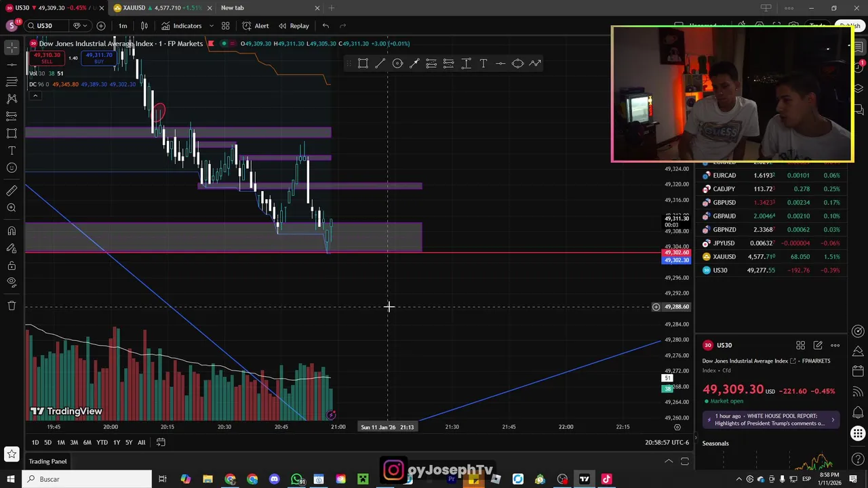Screen dimensions: 868x488
Task: Open the TradingView app in Windows taskbar
Action: click(x=584, y=479)
